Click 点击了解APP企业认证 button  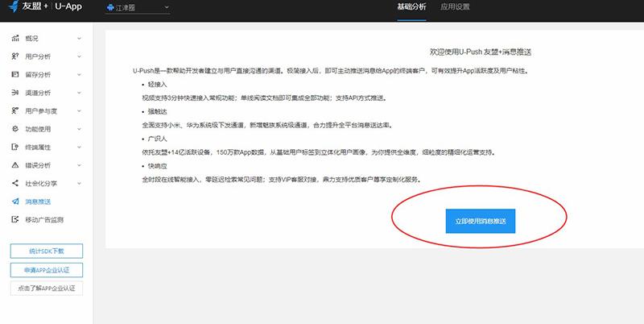coord(47,288)
